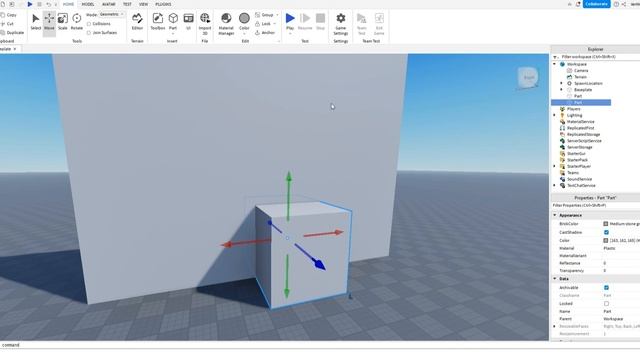Expand the SpawnLocation node
The height and width of the screenshot is (360, 640).
tap(561, 83)
